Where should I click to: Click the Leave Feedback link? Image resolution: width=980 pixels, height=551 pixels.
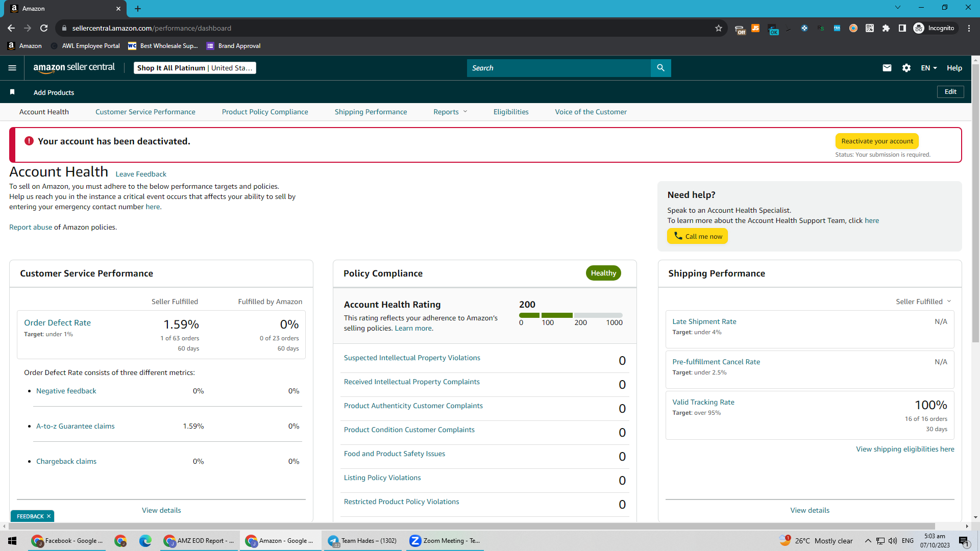[x=141, y=174]
